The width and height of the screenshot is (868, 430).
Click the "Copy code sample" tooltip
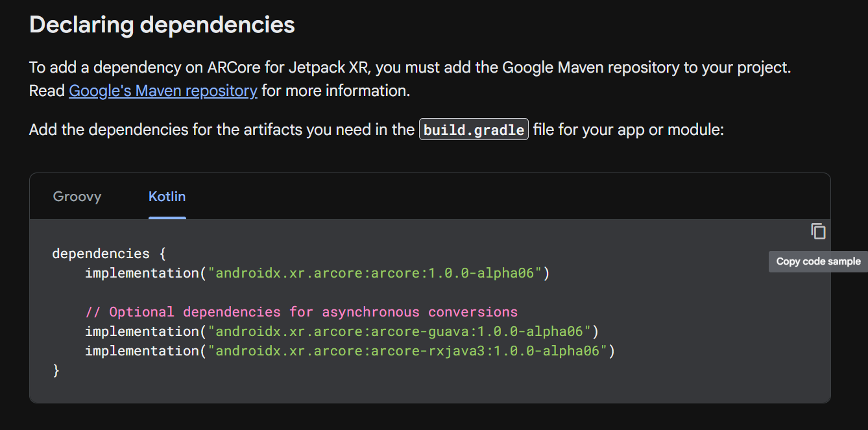818,261
